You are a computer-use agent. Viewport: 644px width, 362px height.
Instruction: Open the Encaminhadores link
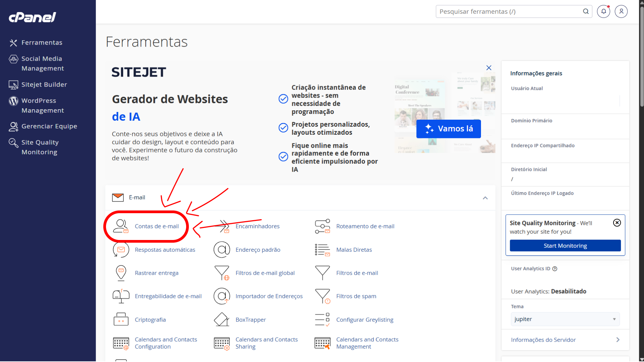[257, 226]
